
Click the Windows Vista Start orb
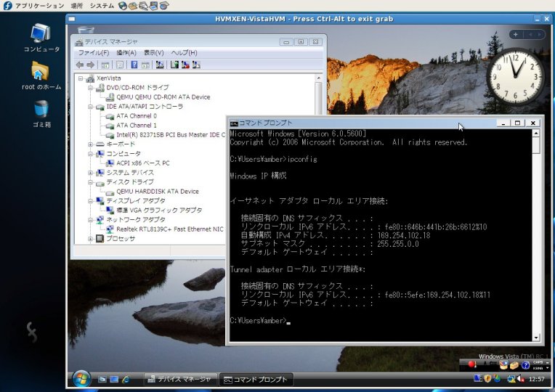(x=81, y=378)
